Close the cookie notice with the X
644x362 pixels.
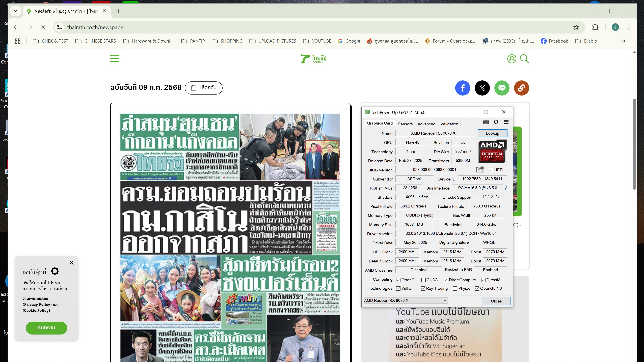pyautogui.click(x=71, y=263)
